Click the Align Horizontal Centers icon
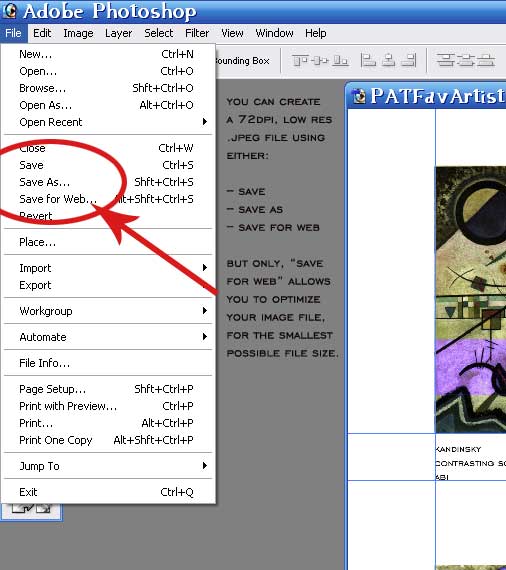This screenshot has width=506, height=570. click(389, 60)
